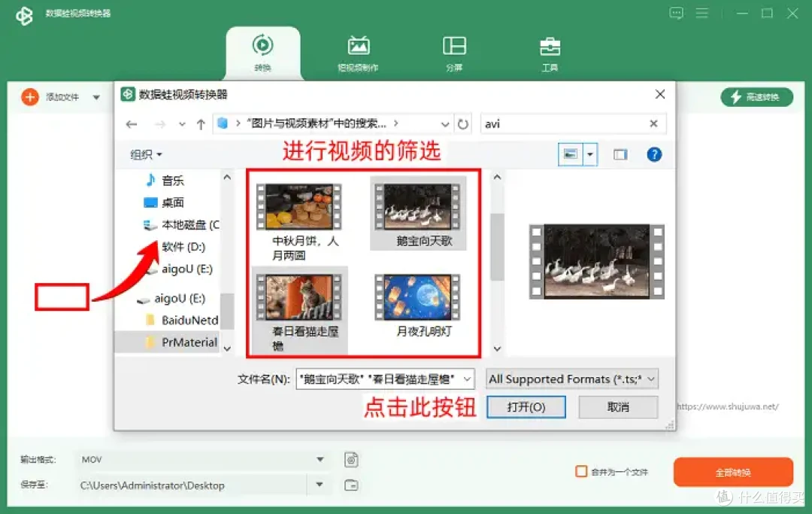The height and width of the screenshot is (514, 812).
Task: Expand the 保存至 save path dropdown
Action: click(x=320, y=485)
